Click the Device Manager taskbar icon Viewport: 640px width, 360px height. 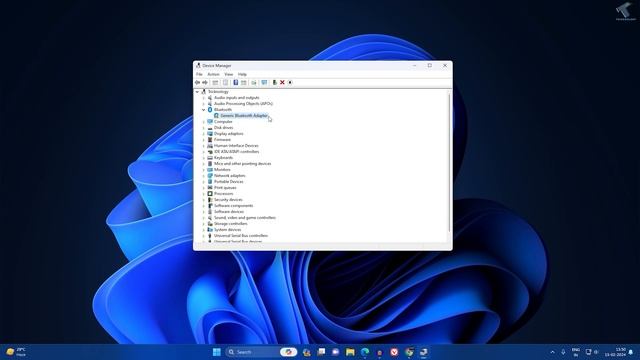tap(424, 352)
